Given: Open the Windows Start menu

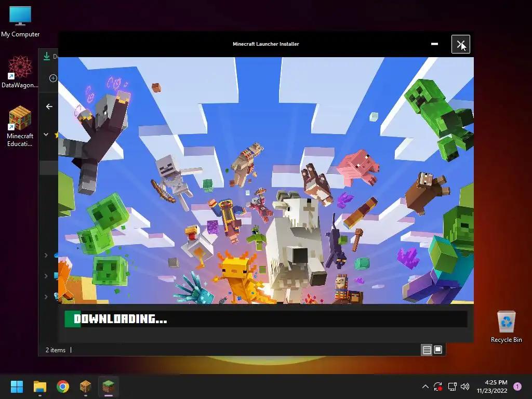Looking at the screenshot, I should click(17, 387).
